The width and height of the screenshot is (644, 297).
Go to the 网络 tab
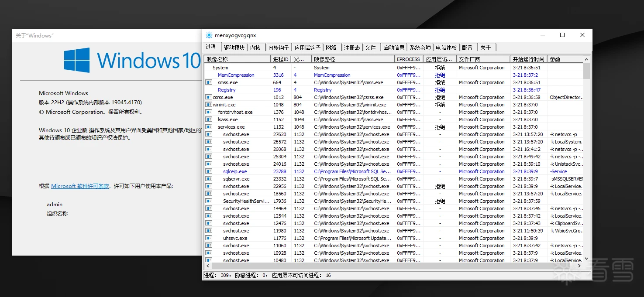pos(331,48)
